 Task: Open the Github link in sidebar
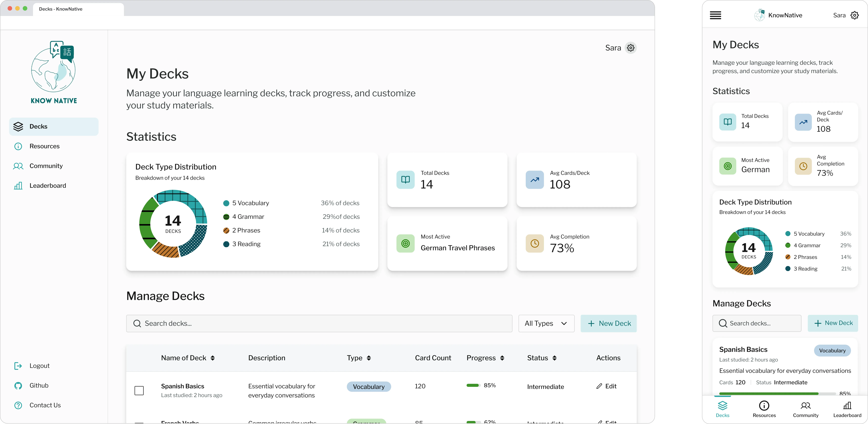pyautogui.click(x=31, y=386)
